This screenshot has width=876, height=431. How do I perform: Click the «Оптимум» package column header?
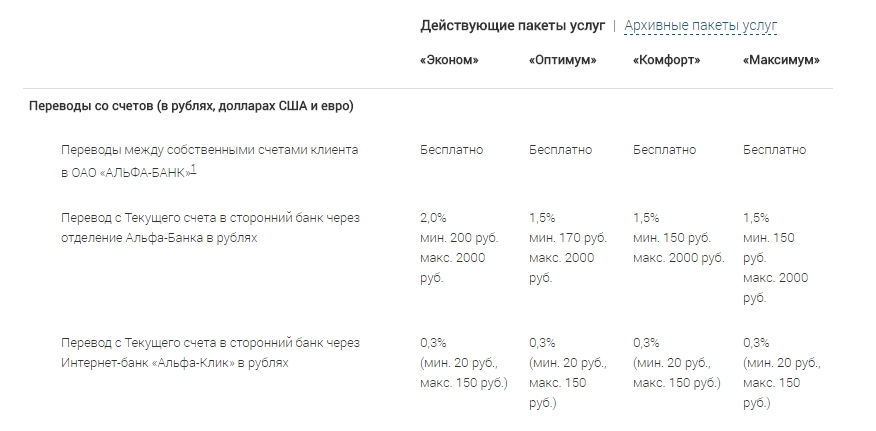pos(562,60)
